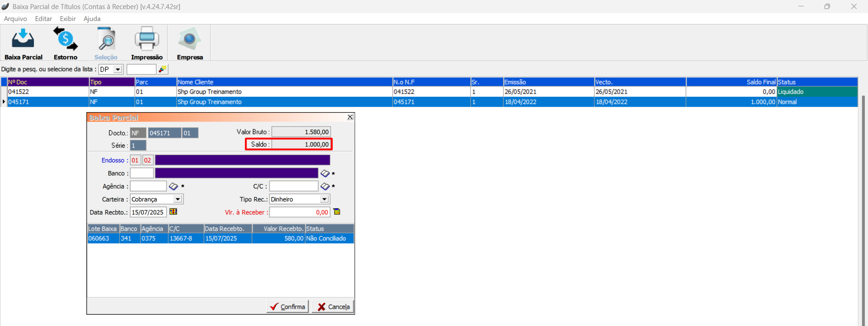The height and width of the screenshot is (326, 868).
Task: Open calculator icon beside Vlr. à Receber
Action: click(x=337, y=212)
